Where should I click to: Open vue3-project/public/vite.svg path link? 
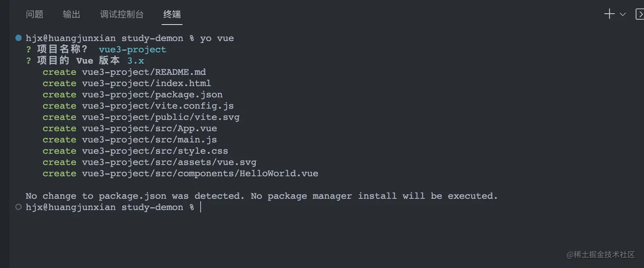coord(161,117)
